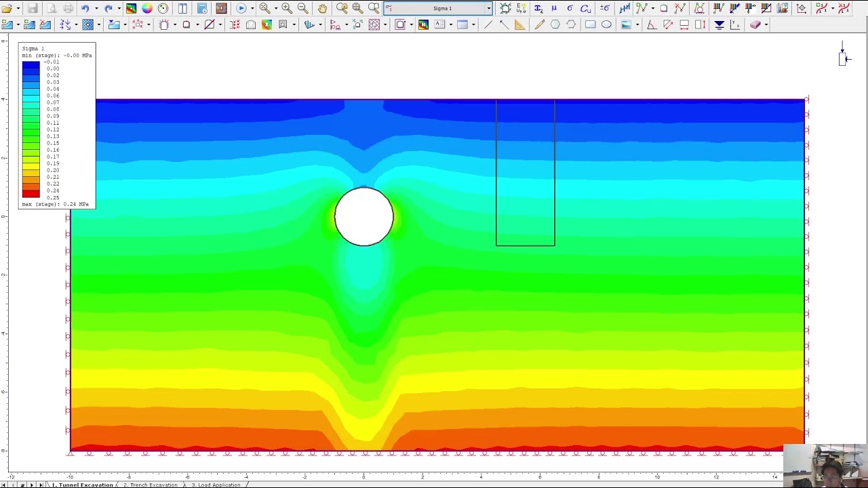
Task: Select the arrow drawing tool
Action: tap(505, 24)
